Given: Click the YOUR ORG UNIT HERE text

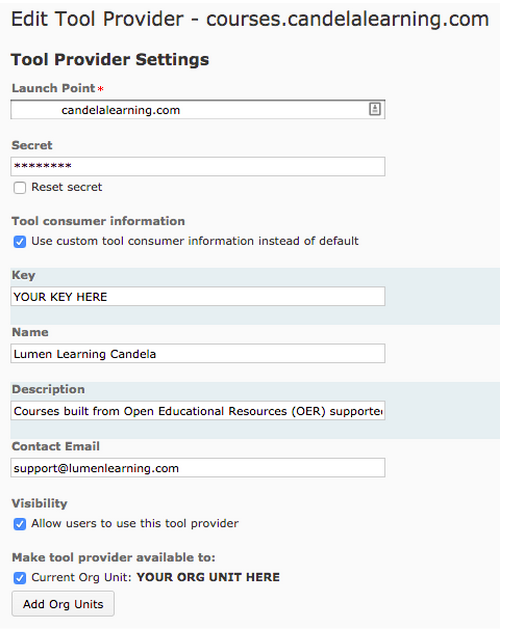Looking at the screenshot, I should coord(208,577).
